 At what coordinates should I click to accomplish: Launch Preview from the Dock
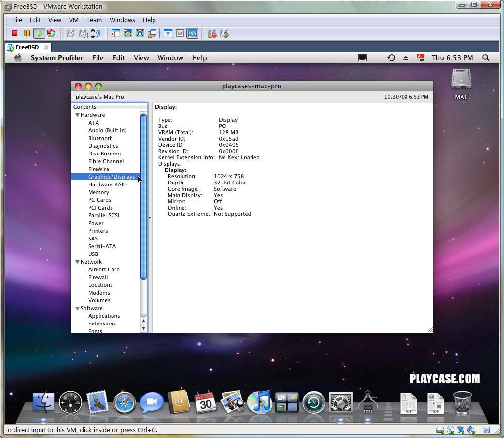pos(233,402)
